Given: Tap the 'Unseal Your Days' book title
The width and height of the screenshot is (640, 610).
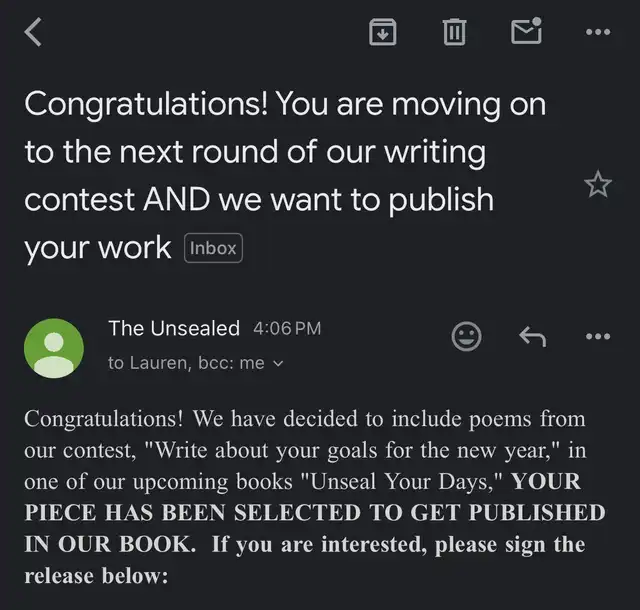Looking at the screenshot, I should [x=402, y=481].
